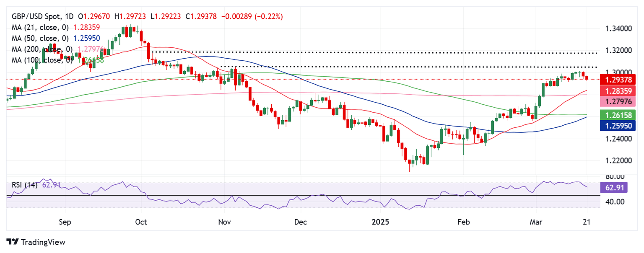Viewport: 644px width, 253px height.
Task: Click the TradingView logo
Action: tap(36, 242)
